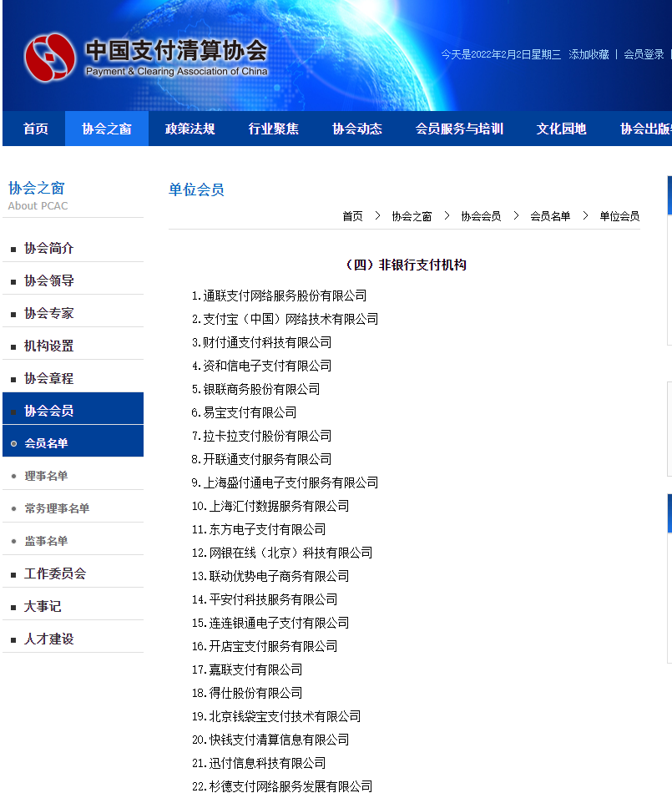Select 协会会员 in the sidebar
This screenshot has width=672, height=793.
point(73,408)
